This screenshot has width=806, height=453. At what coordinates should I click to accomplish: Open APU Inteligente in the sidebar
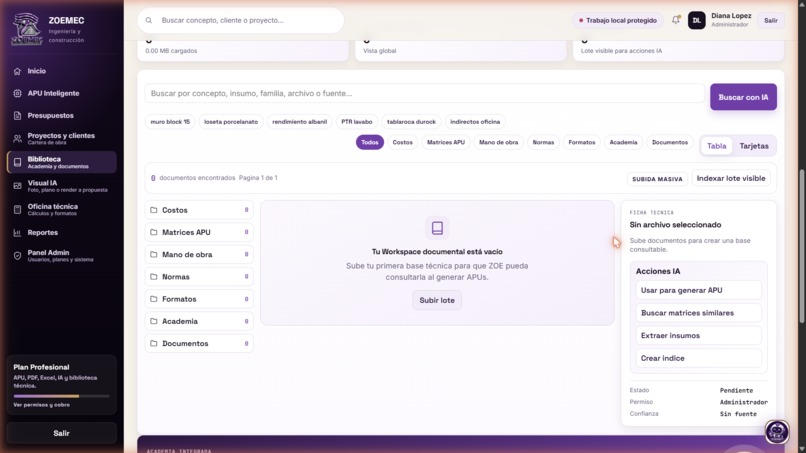[x=61, y=93]
